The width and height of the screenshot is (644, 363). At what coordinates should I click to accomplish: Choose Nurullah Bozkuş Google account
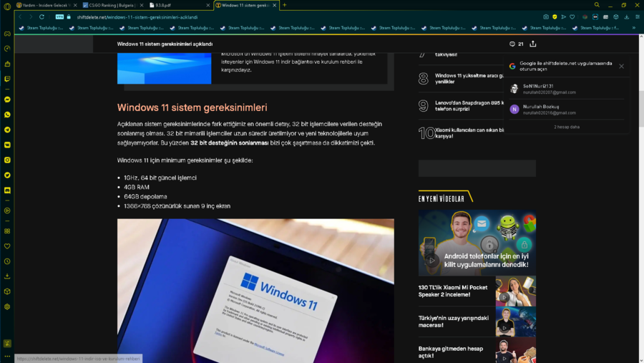click(567, 110)
